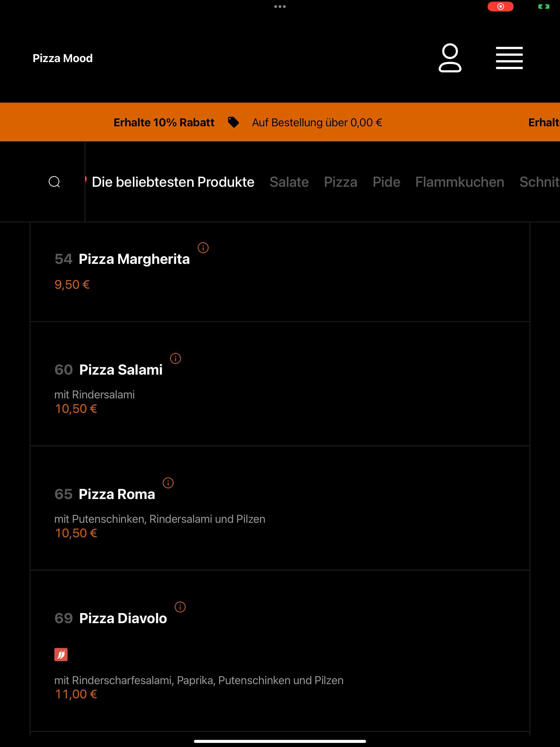Open the user account profile icon

click(x=450, y=58)
